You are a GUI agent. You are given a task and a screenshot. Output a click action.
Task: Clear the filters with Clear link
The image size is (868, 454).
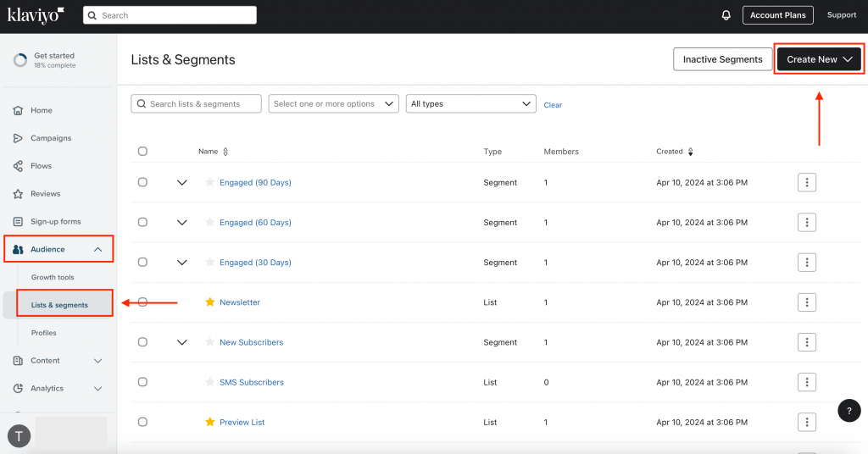coord(553,105)
